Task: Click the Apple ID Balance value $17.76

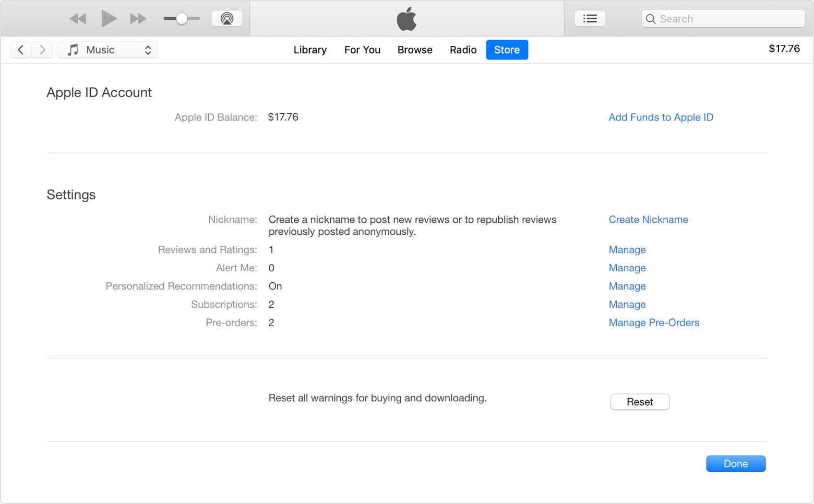Action: point(283,117)
